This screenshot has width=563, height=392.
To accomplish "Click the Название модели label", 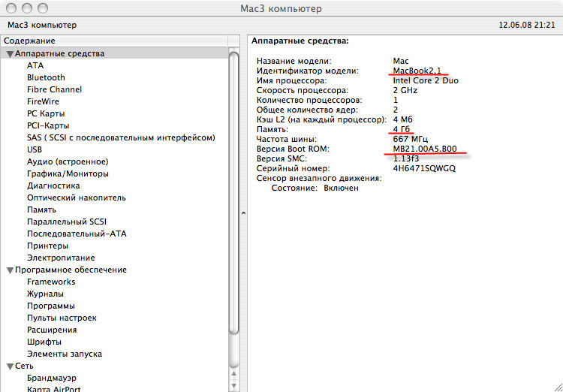I will coord(294,61).
